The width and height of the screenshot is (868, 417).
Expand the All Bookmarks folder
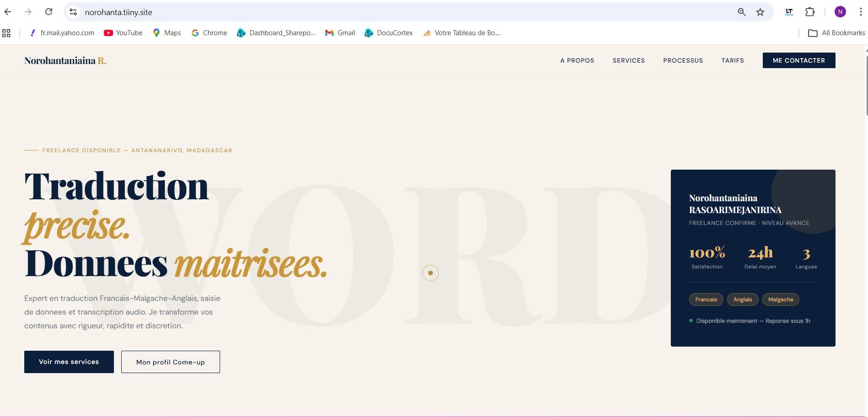click(x=836, y=33)
